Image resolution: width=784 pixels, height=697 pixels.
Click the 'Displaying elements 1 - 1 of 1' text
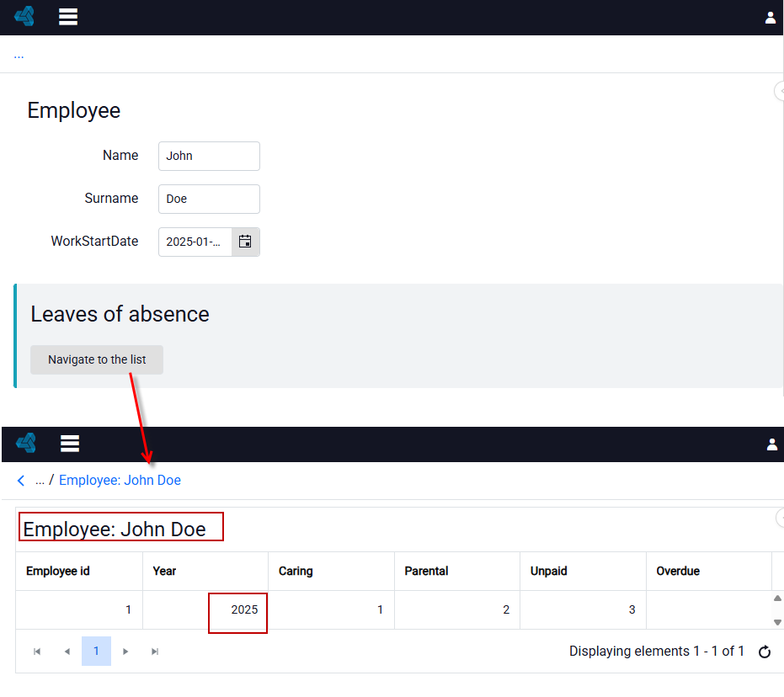click(657, 652)
